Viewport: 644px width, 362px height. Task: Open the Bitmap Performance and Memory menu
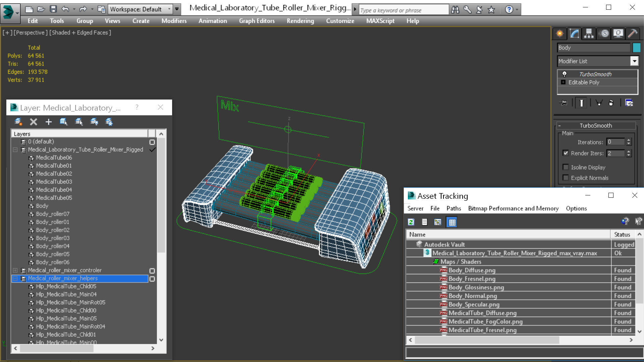click(513, 208)
